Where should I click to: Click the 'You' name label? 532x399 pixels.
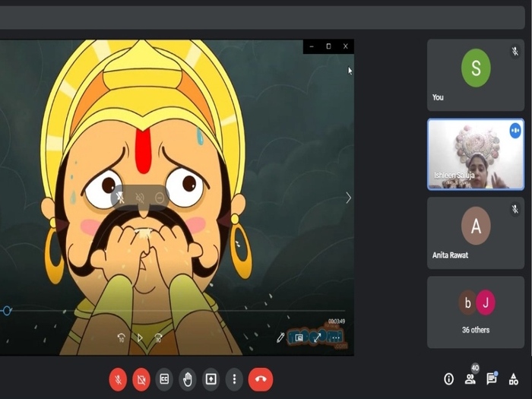click(438, 97)
